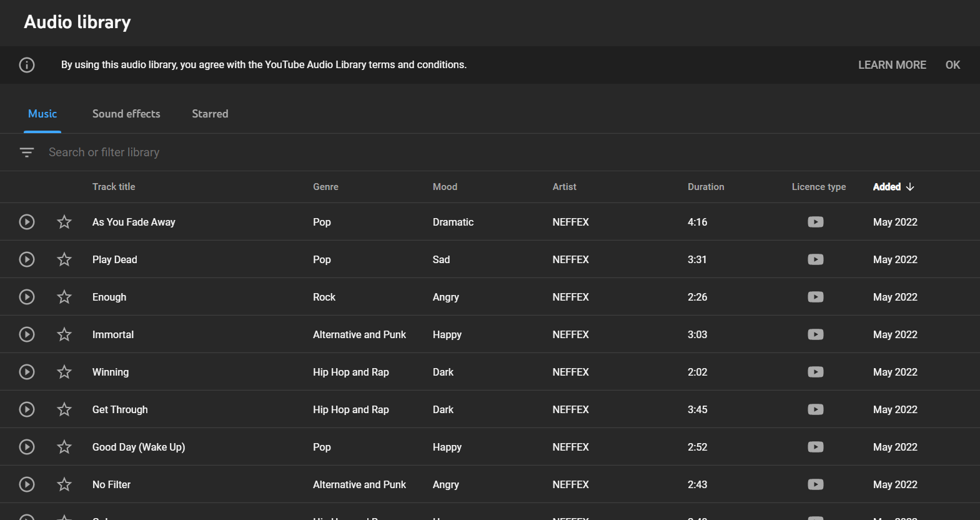Focus the Search or filter library field
Image resolution: width=980 pixels, height=520 pixels.
coord(250,152)
